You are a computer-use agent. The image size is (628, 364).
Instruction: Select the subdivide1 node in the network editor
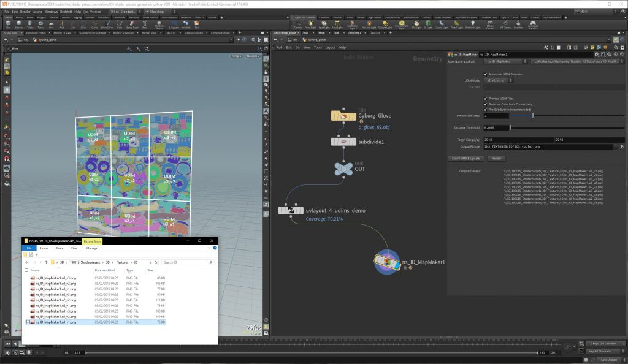(344, 141)
